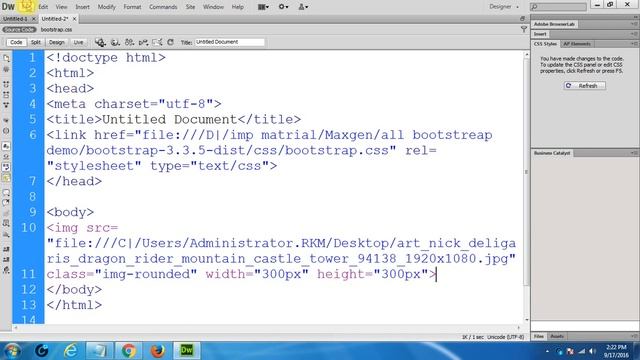Expand the Adobe BrowserLab panel
Image resolution: width=640 pixels, height=360 pixels.
[x=554, y=24]
